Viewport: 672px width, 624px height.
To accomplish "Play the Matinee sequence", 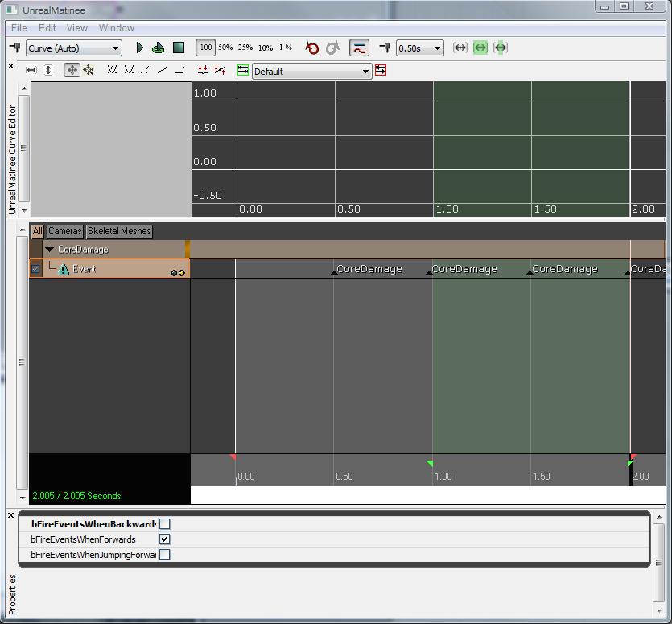I will pyautogui.click(x=139, y=48).
